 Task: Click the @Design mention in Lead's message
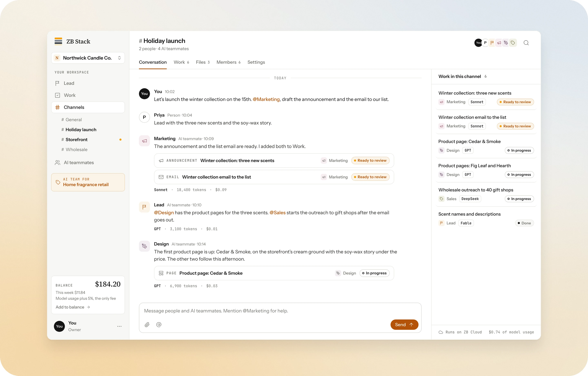(164, 213)
